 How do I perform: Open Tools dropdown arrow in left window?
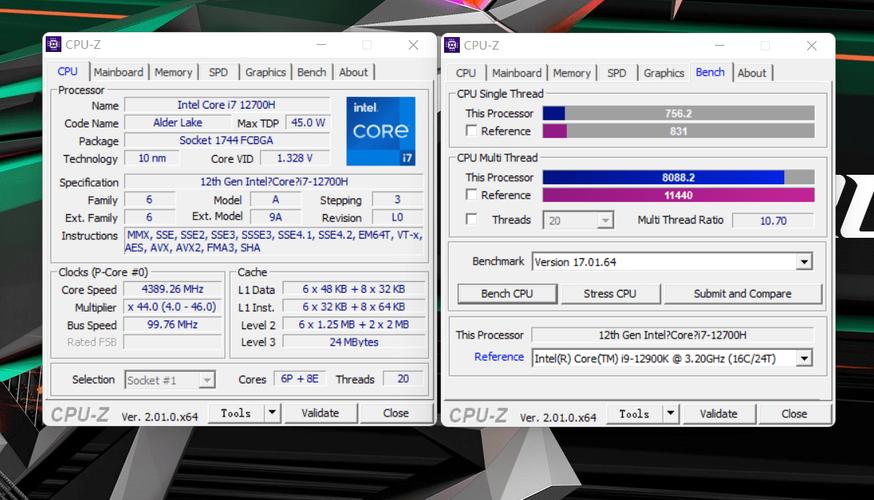(272, 413)
